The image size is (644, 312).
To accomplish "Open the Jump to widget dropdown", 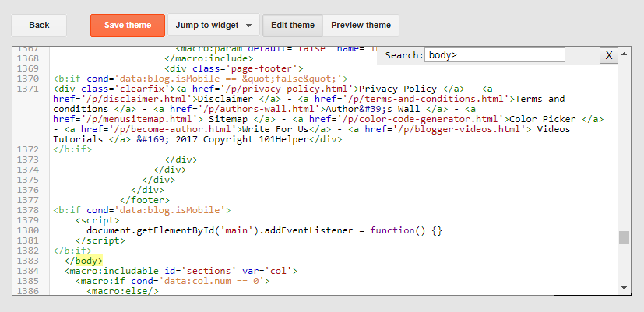I will click(213, 25).
